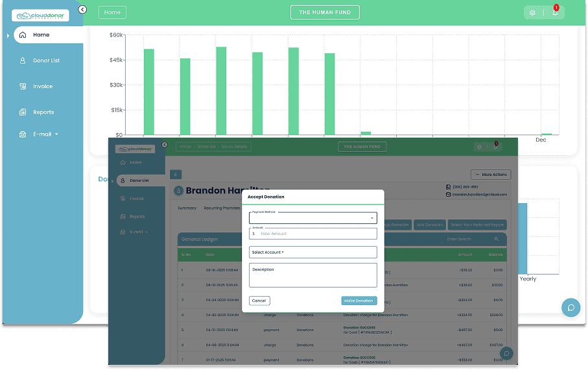Click the donor phone number (208) text
Screen dimensions: 588x370
click(465, 187)
